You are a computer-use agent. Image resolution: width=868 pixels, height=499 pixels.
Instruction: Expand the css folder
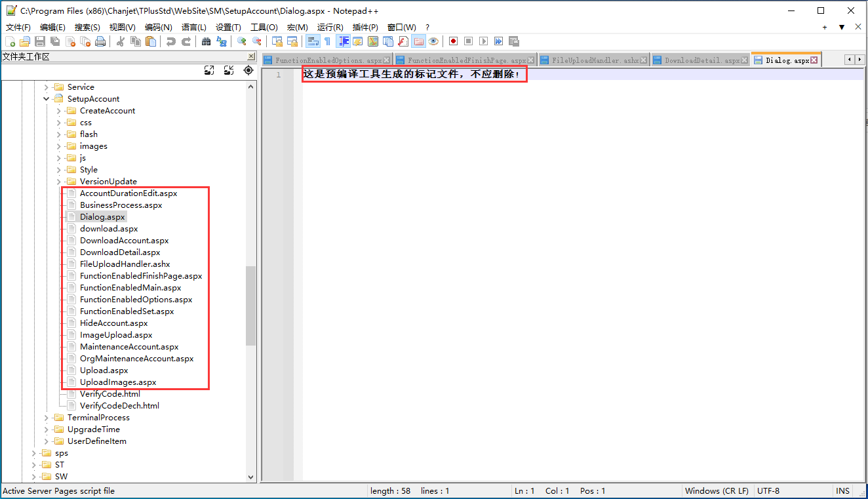point(58,123)
